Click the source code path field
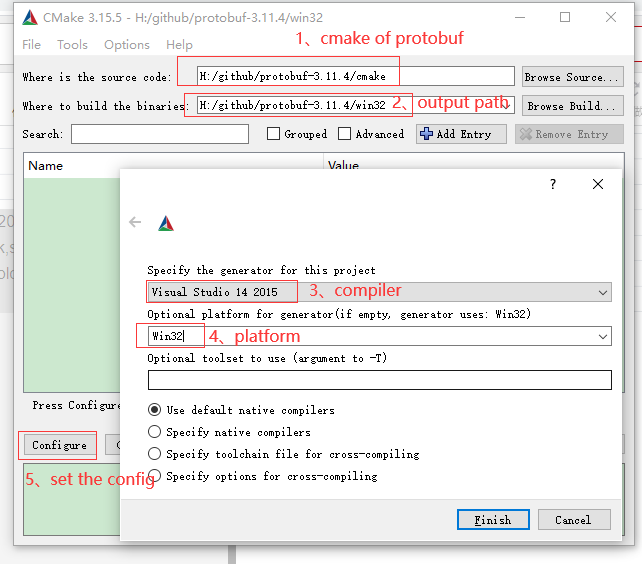The image size is (642, 564). click(x=355, y=76)
